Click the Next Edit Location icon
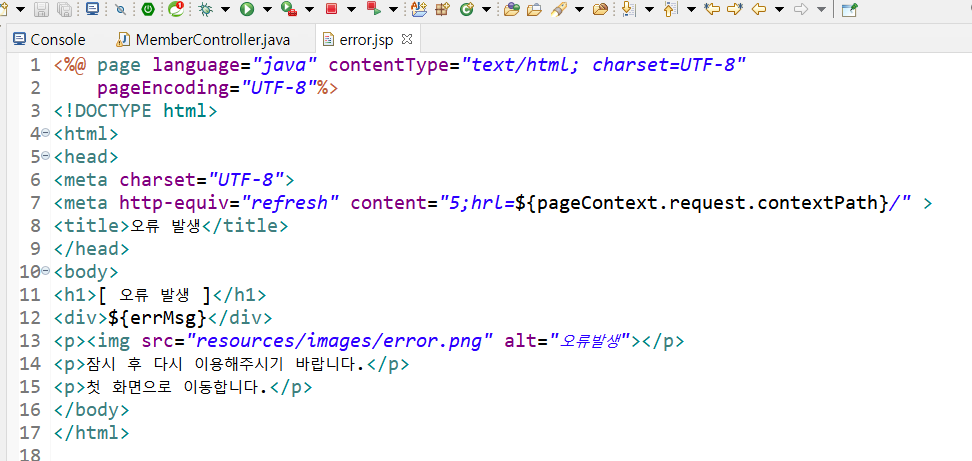Image resolution: width=972 pixels, height=461 pixels. pos(735,9)
